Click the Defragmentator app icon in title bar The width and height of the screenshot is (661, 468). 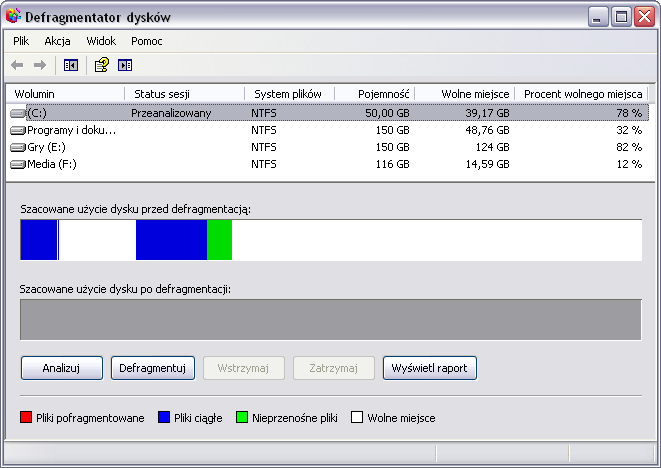[13, 16]
